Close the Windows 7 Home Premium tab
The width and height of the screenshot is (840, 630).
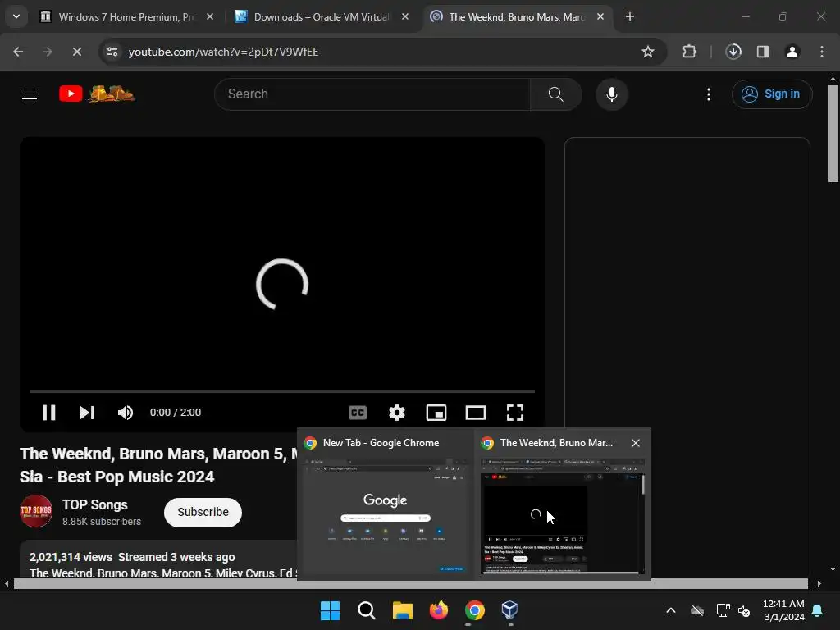click(x=210, y=16)
